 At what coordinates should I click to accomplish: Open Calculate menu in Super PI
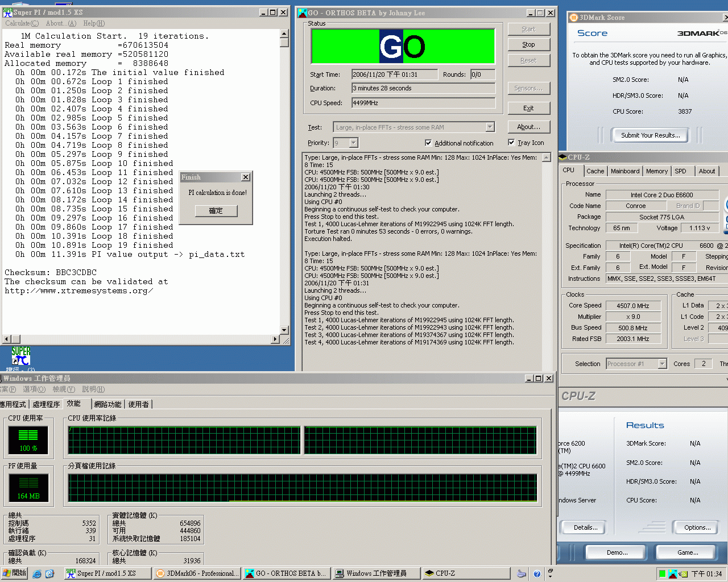point(22,23)
